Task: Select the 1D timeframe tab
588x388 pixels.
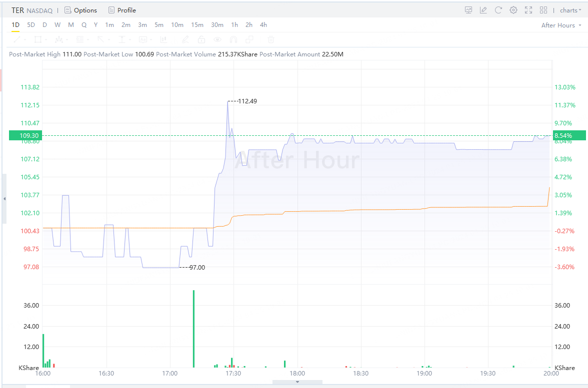Action: pos(15,25)
